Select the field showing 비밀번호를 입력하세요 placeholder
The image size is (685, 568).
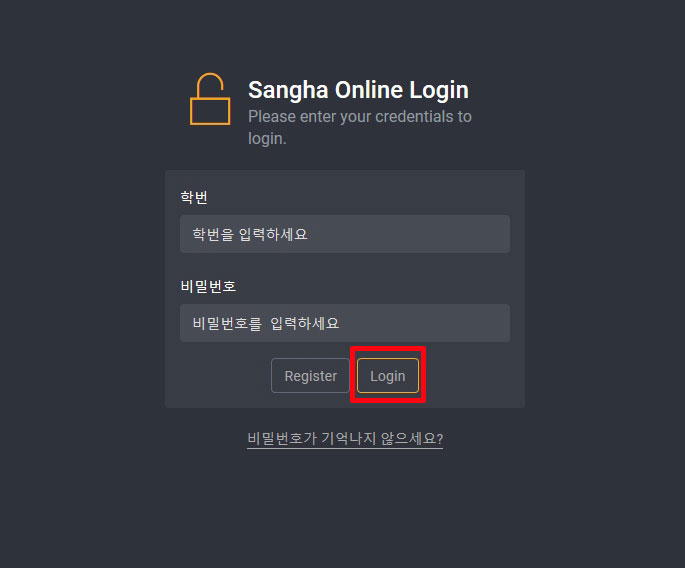pyautogui.click(x=345, y=323)
